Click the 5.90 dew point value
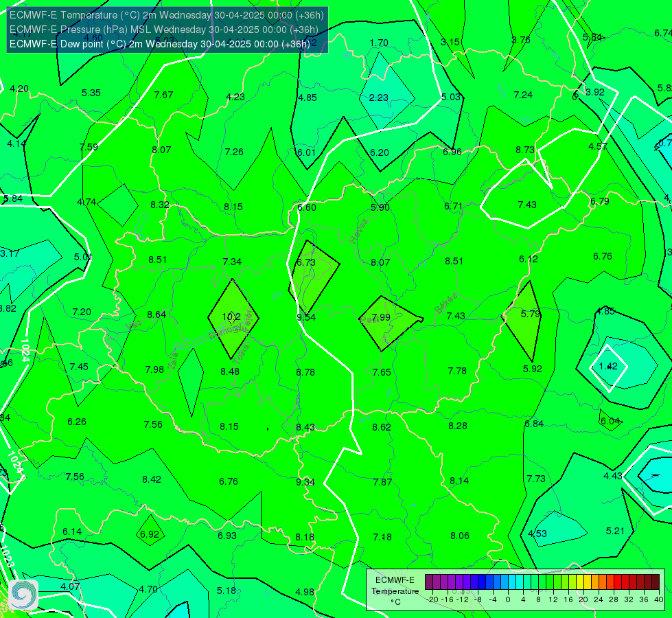Viewport: 672px width, 618px height. [x=380, y=207]
